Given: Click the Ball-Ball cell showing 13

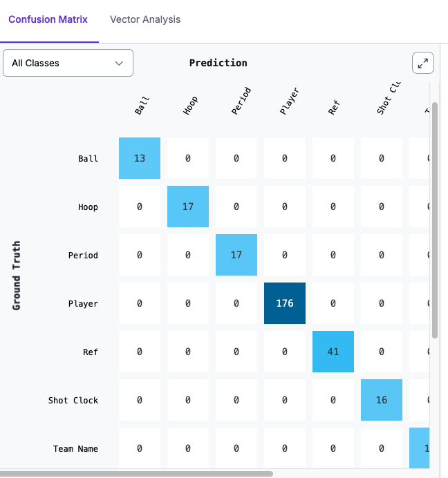Looking at the screenshot, I should pos(140,158).
